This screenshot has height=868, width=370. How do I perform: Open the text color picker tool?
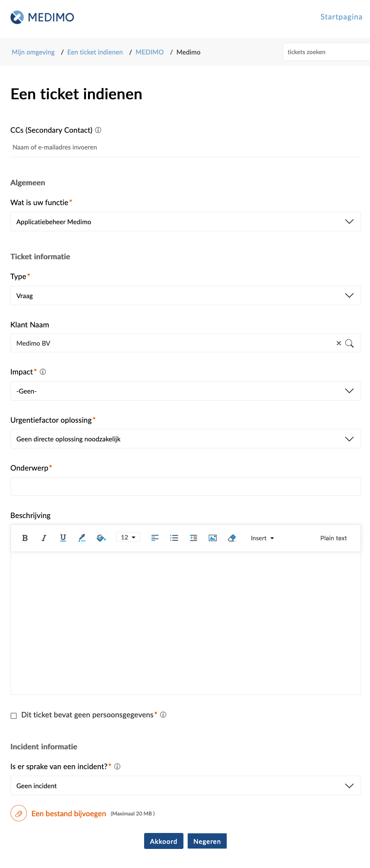click(x=82, y=538)
